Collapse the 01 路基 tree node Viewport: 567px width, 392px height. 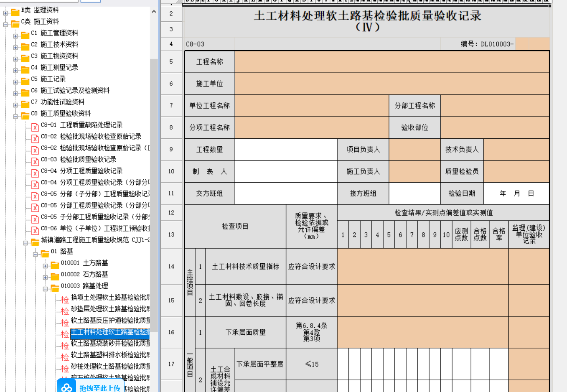[35, 254]
